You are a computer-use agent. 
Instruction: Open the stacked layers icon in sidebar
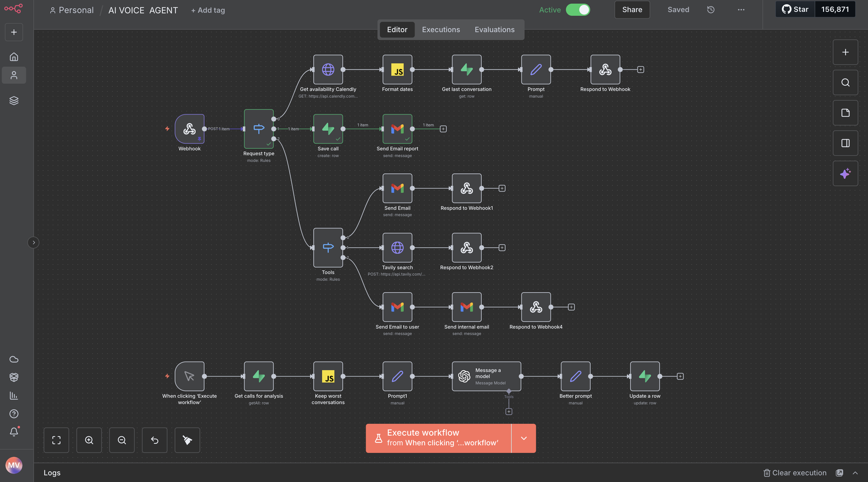coord(14,100)
